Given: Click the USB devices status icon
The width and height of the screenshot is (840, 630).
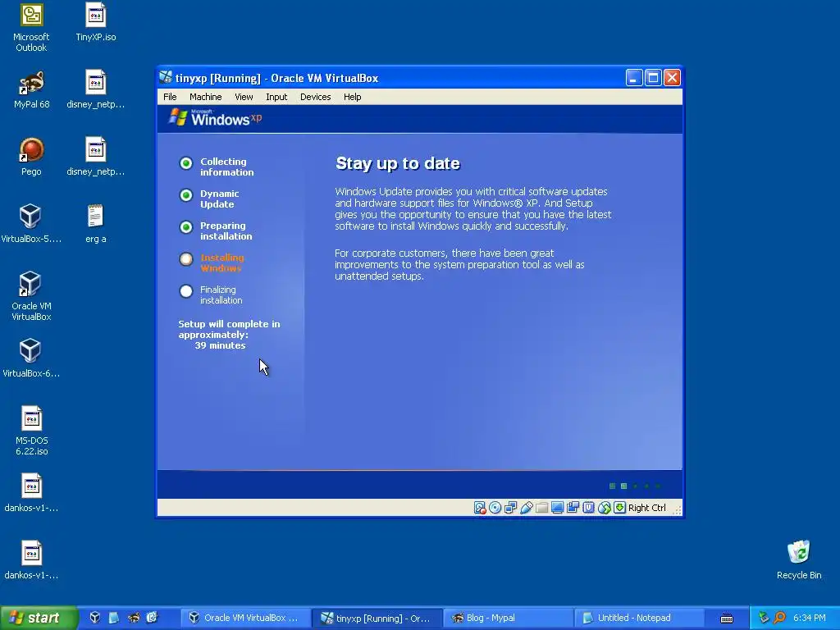Looking at the screenshot, I should tap(526, 507).
